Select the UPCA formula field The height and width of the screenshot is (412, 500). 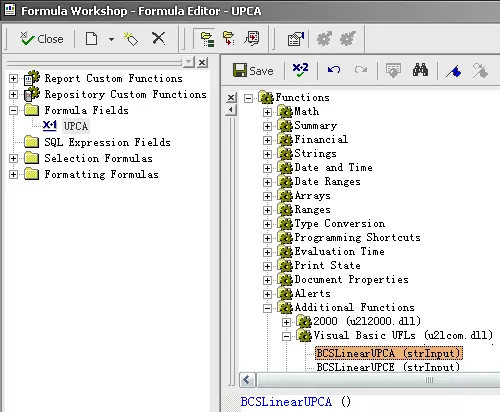point(76,126)
